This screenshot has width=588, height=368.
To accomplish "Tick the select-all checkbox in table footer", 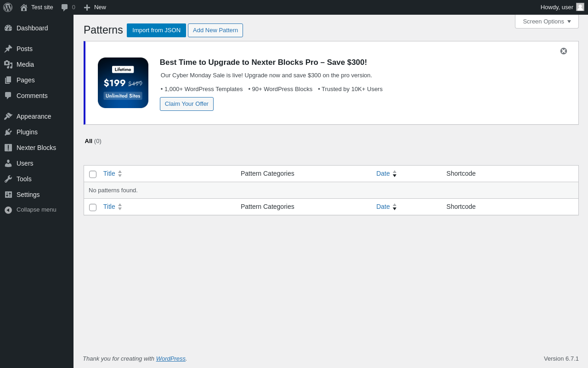I will point(93,207).
